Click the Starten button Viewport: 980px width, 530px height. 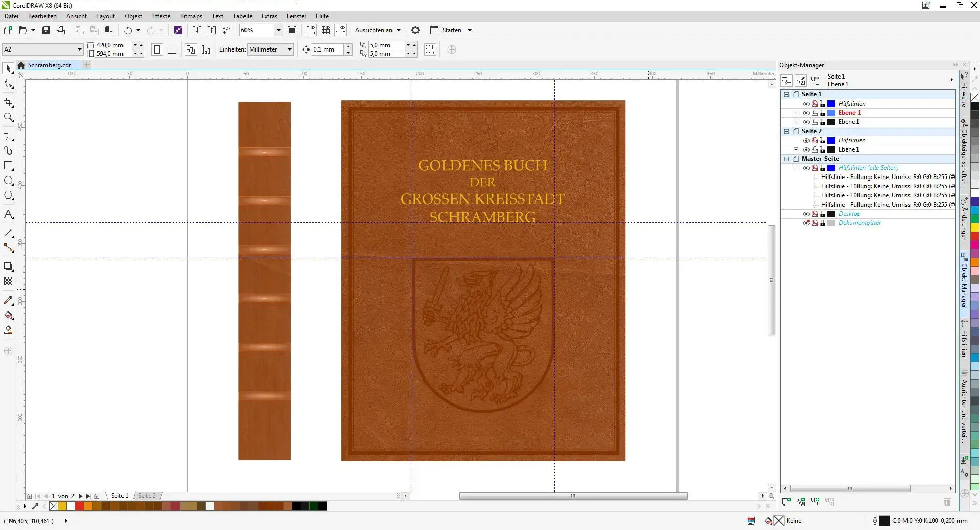tap(447, 30)
